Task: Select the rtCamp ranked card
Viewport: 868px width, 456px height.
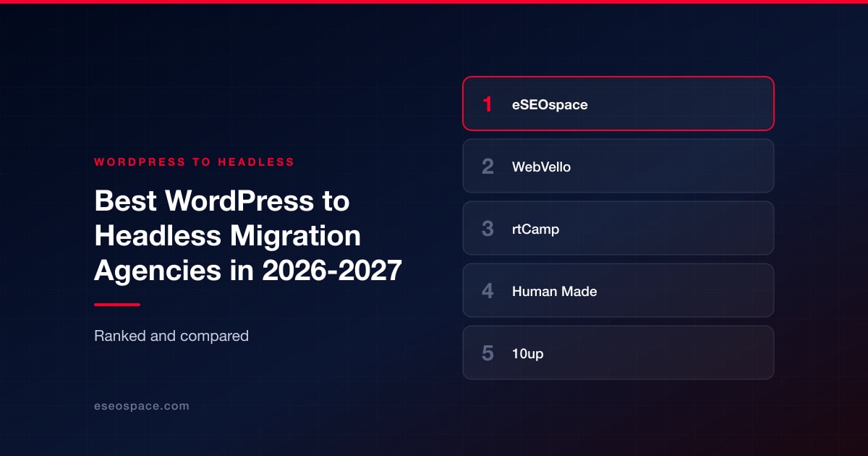Action: (618, 228)
